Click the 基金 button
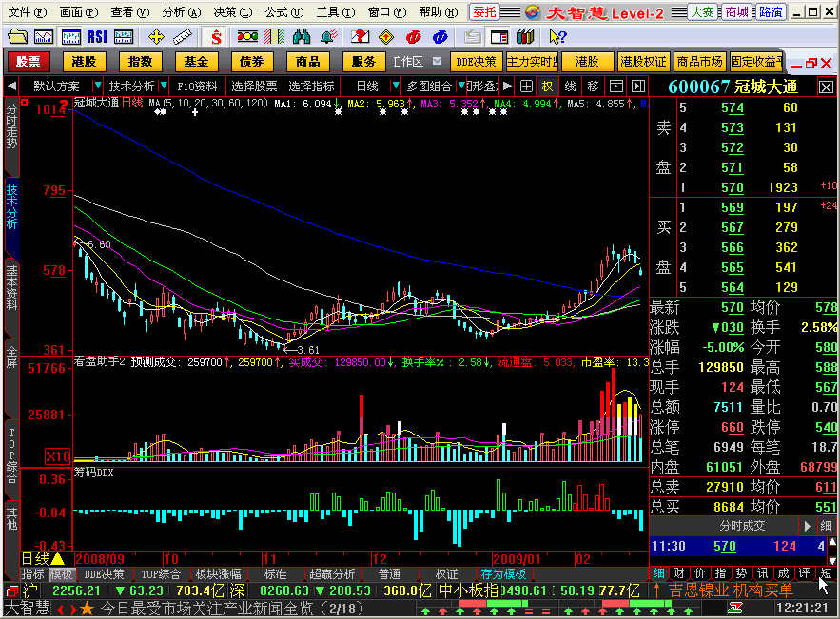 point(196,62)
